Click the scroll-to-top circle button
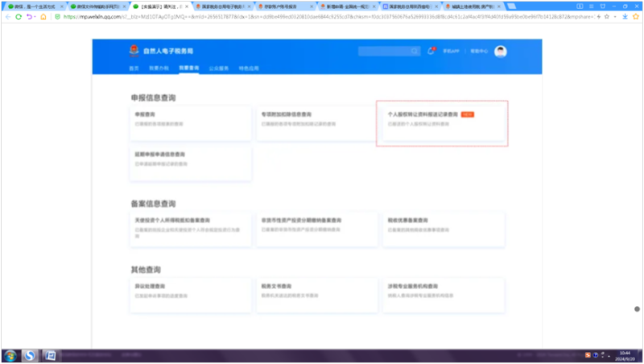Viewport: 644px width, 364px height. pos(636,308)
